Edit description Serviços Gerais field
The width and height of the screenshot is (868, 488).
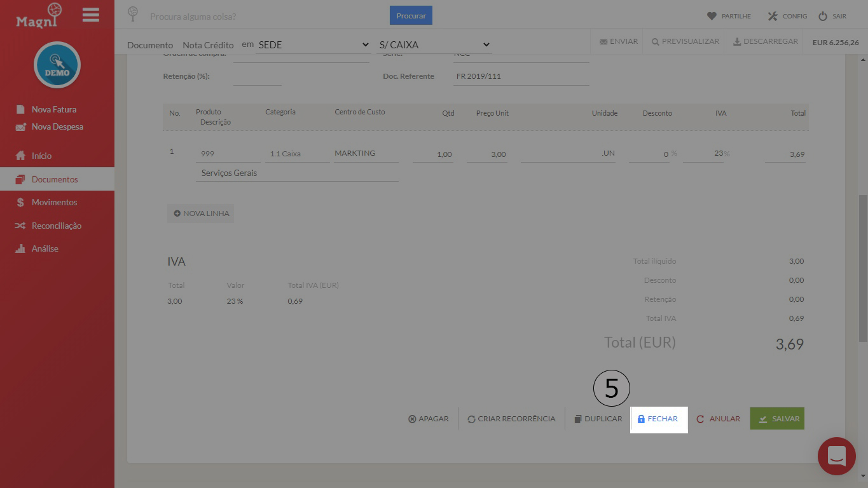[297, 173]
